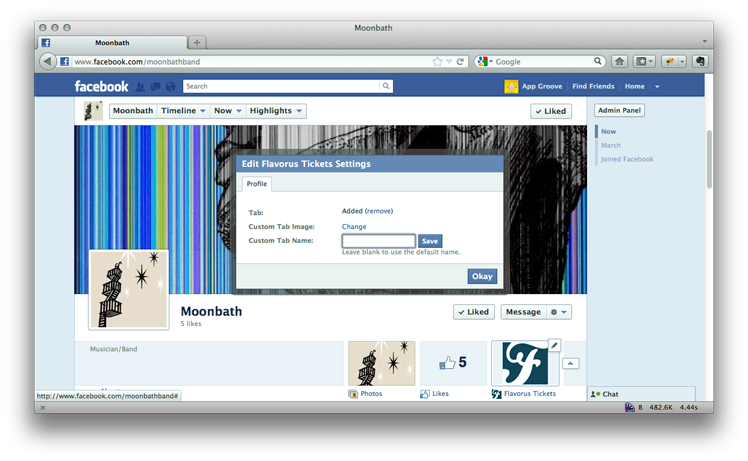Viewport: 748px width, 461px height.
Task: Select the Moonbath browser tab
Action: click(112, 42)
